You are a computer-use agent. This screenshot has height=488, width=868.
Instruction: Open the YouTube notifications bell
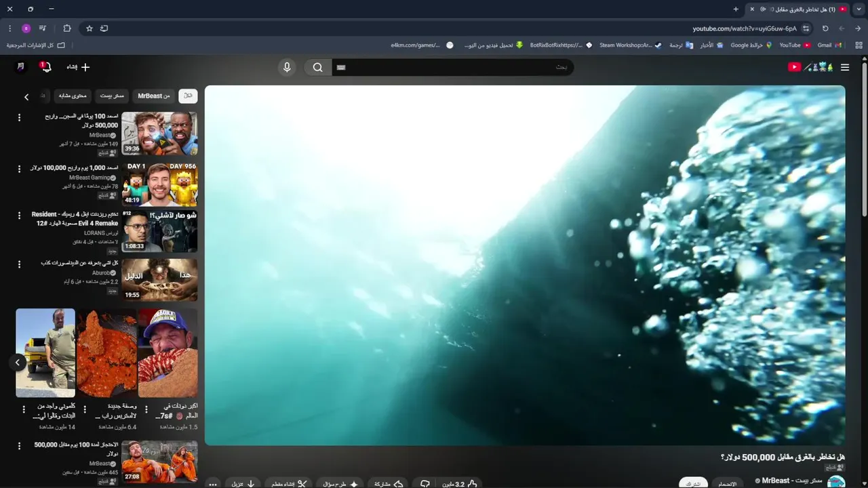click(x=45, y=66)
